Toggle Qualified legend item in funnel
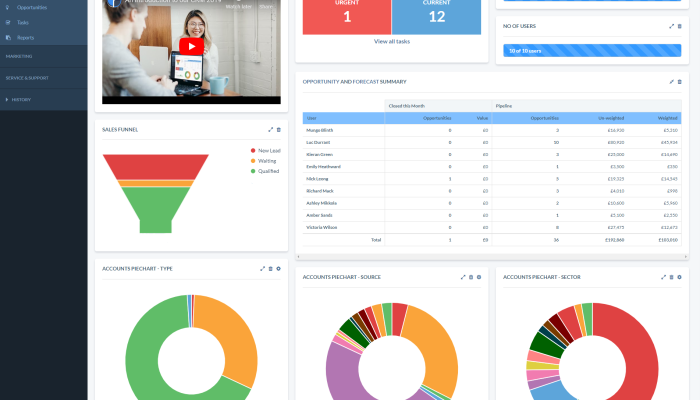The image size is (700, 400). (x=266, y=170)
